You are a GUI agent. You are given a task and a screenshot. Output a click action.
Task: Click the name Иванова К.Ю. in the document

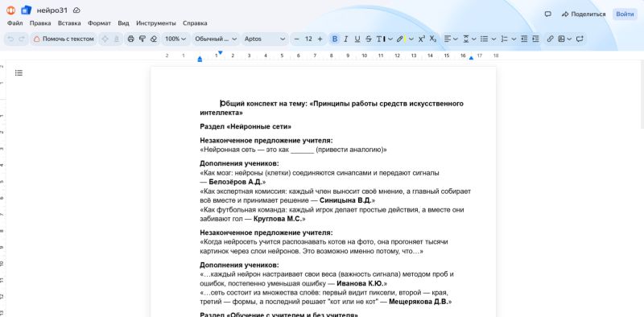pyautogui.click(x=360, y=283)
